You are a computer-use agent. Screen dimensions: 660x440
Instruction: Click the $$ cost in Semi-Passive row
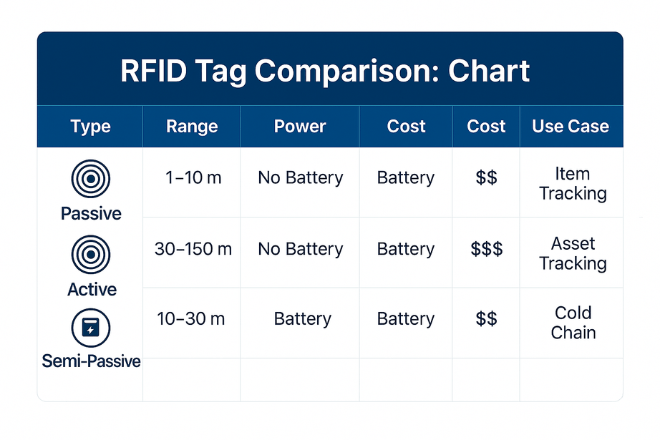486,319
